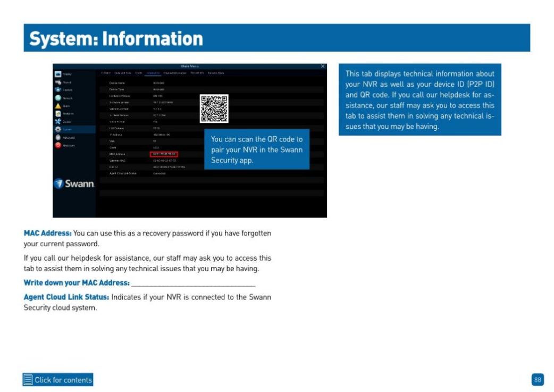Open the Date and Time tab
The width and height of the screenshot is (554, 392).
[x=123, y=73]
